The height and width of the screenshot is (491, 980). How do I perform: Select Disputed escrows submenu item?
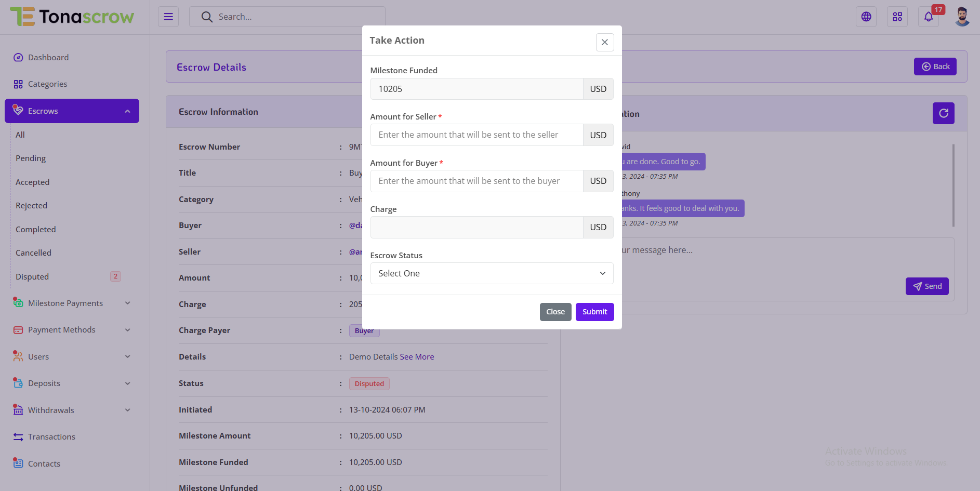point(32,277)
